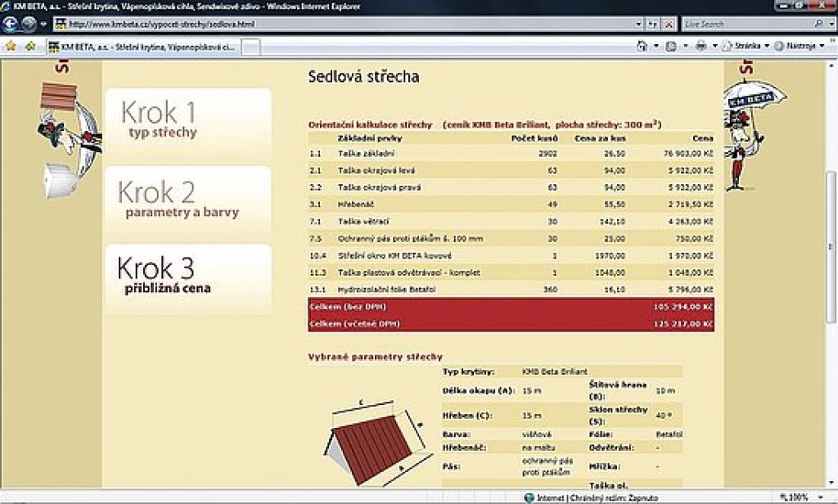Click the 100% zoom level in status bar

pos(797,497)
